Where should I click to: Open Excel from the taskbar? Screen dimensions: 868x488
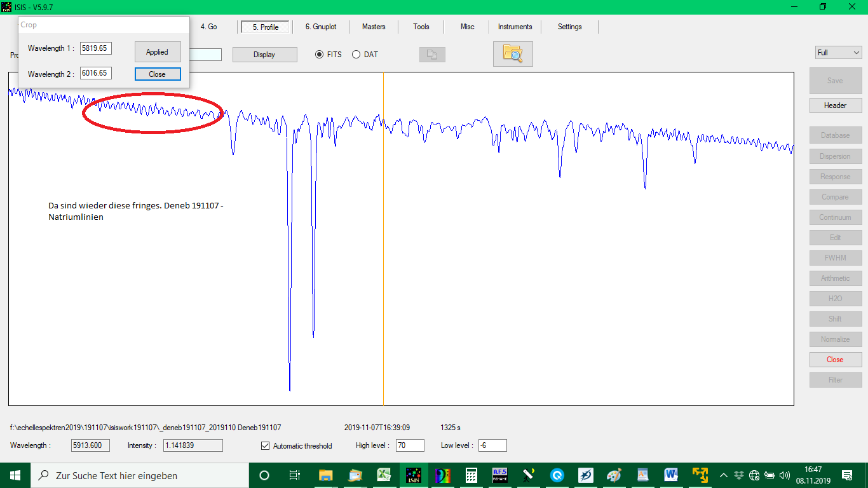(383, 475)
